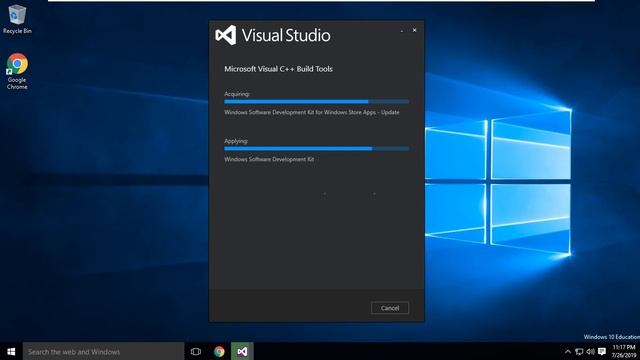The image size is (640, 360).
Task: Show hidden system tray icons
Action: pyautogui.click(x=568, y=351)
